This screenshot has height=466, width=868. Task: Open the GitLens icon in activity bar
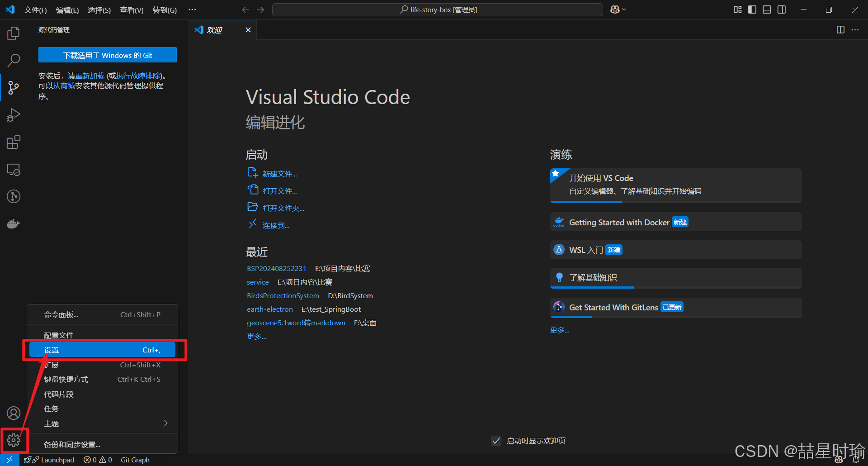click(x=14, y=196)
